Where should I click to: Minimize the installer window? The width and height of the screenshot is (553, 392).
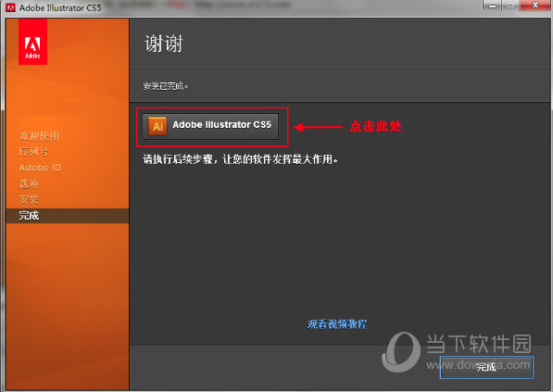(x=494, y=6)
